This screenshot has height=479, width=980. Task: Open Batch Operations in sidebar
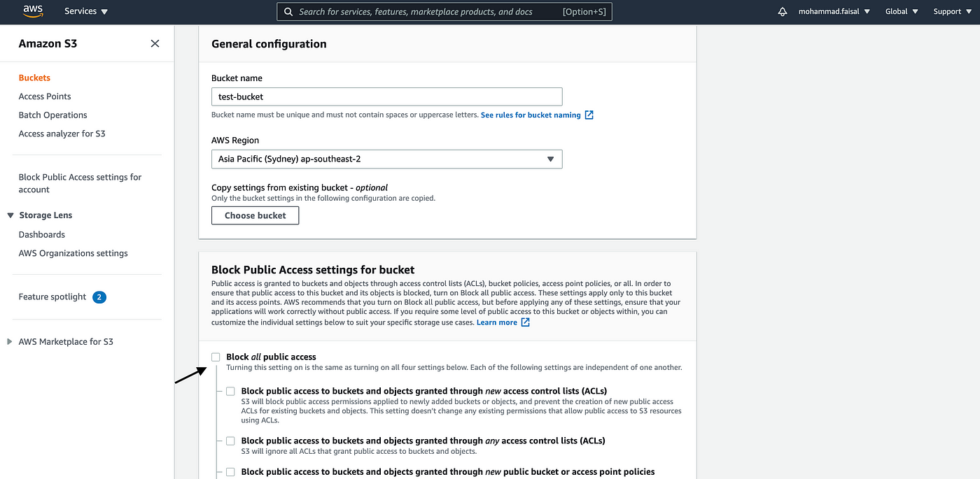53,115
